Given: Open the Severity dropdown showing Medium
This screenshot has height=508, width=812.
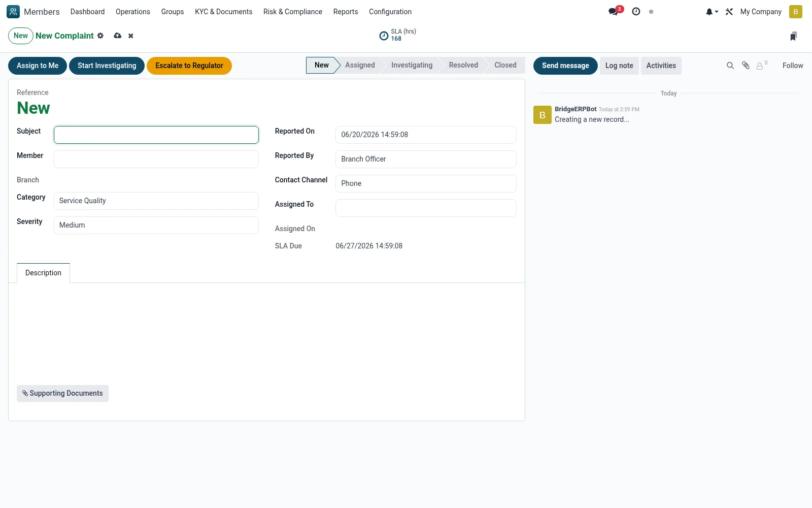Looking at the screenshot, I should pyautogui.click(x=156, y=225).
